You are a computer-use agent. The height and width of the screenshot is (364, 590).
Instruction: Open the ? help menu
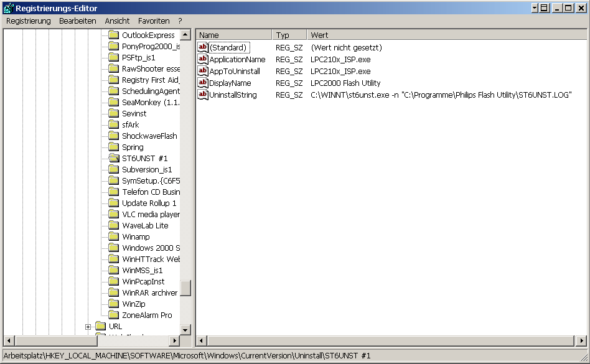point(180,21)
